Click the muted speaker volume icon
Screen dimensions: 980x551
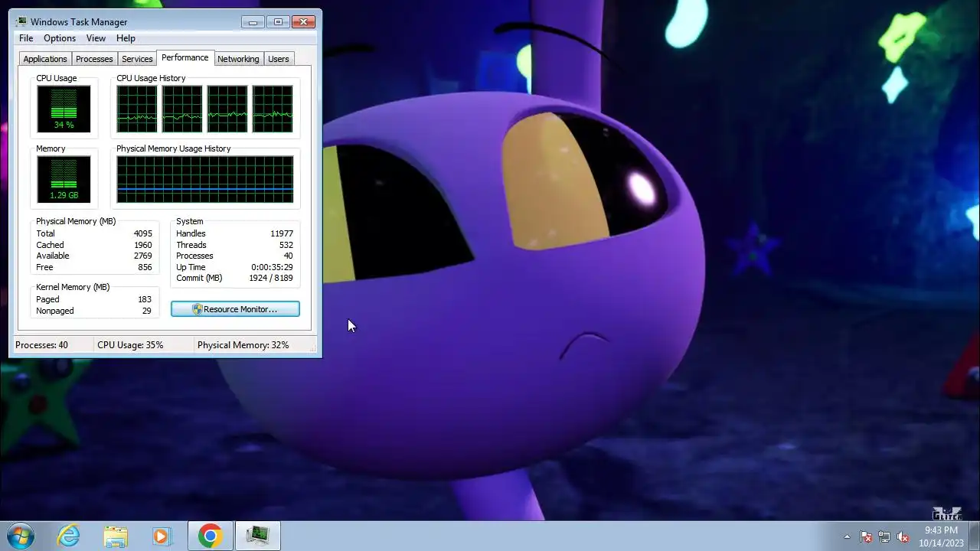pos(903,536)
